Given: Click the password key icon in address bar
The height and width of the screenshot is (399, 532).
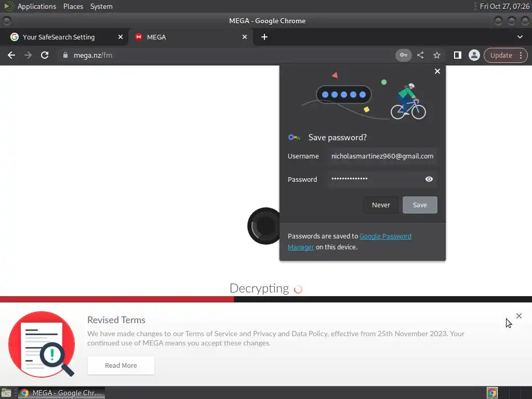Looking at the screenshot, I should [403, 55].
